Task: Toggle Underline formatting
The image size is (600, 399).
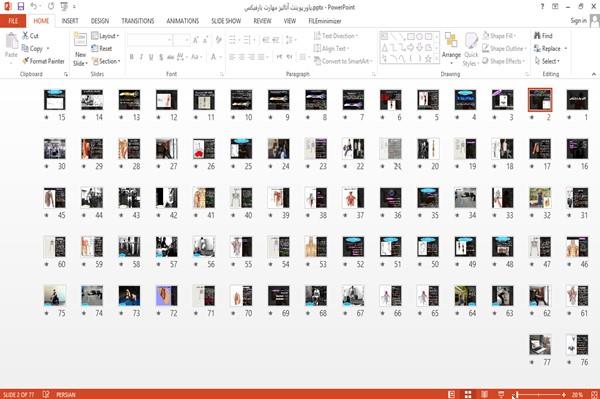Action: click(x=151, y=57)
